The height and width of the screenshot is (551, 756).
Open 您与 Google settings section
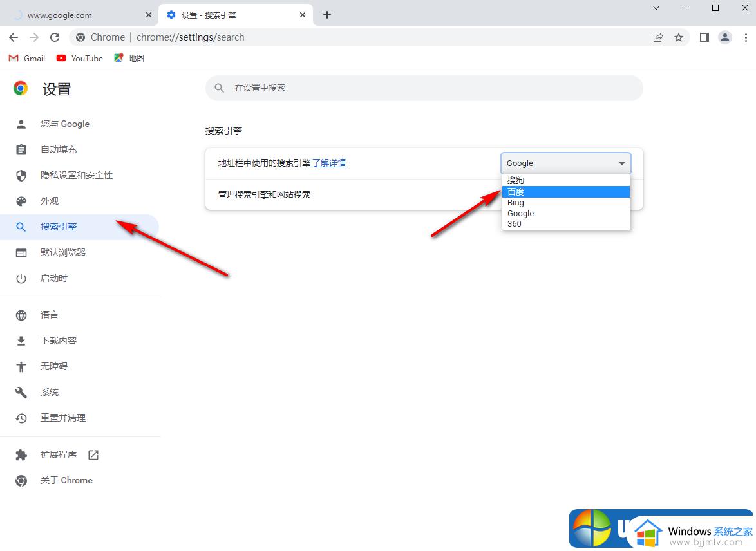(x=80, y=124)
